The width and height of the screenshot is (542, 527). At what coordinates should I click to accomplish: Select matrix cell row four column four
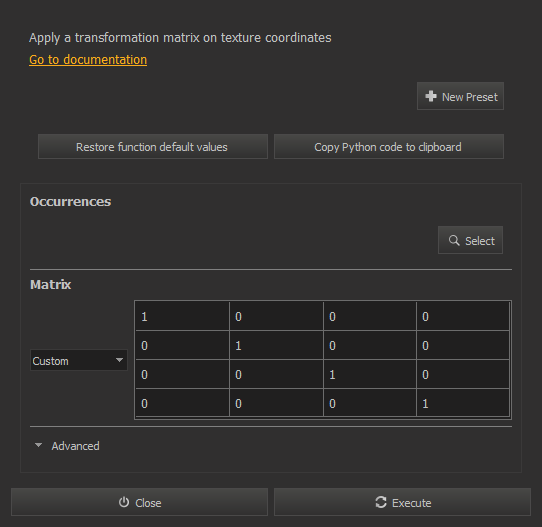[463, 403]
